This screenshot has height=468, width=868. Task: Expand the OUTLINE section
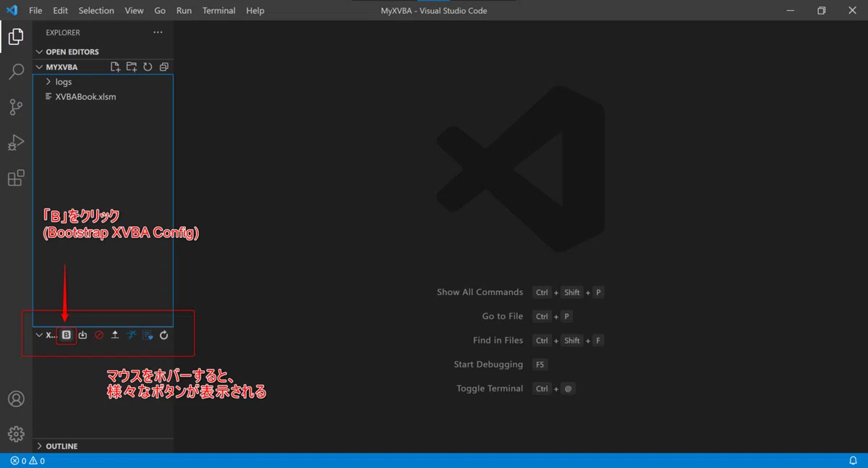[39, 446]
